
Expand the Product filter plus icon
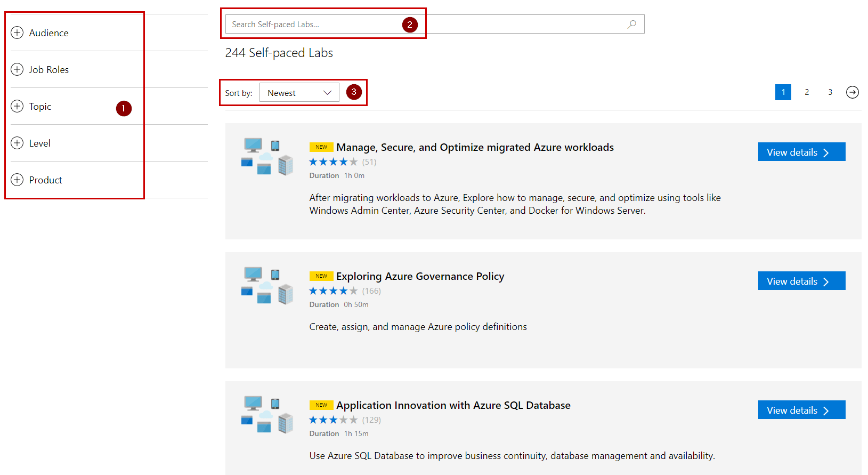pos(17,180)
